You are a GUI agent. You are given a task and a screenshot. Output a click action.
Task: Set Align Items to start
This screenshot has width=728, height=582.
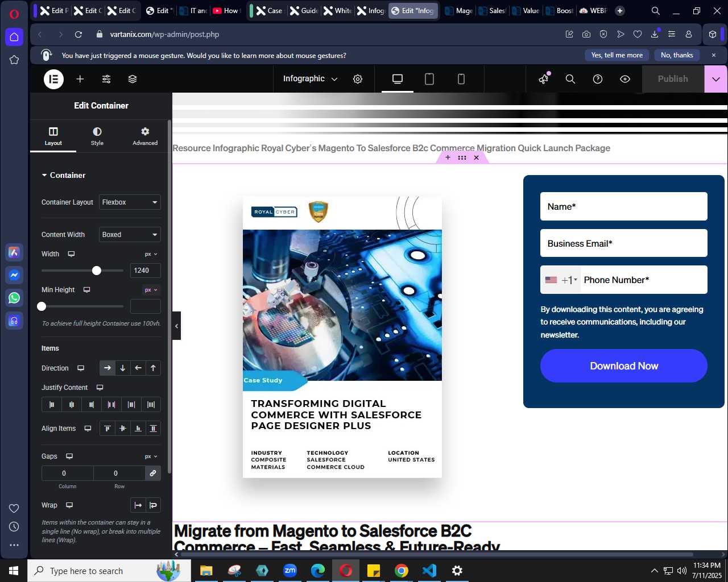click(107, 429)
